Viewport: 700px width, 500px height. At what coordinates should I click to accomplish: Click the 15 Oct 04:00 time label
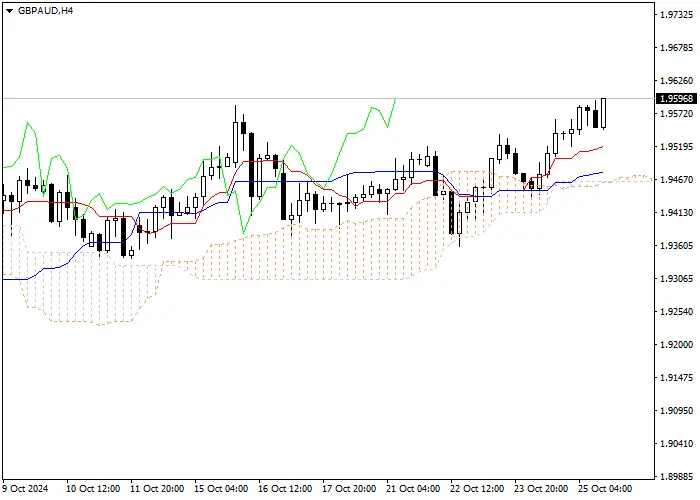click(x=221, y=489)
